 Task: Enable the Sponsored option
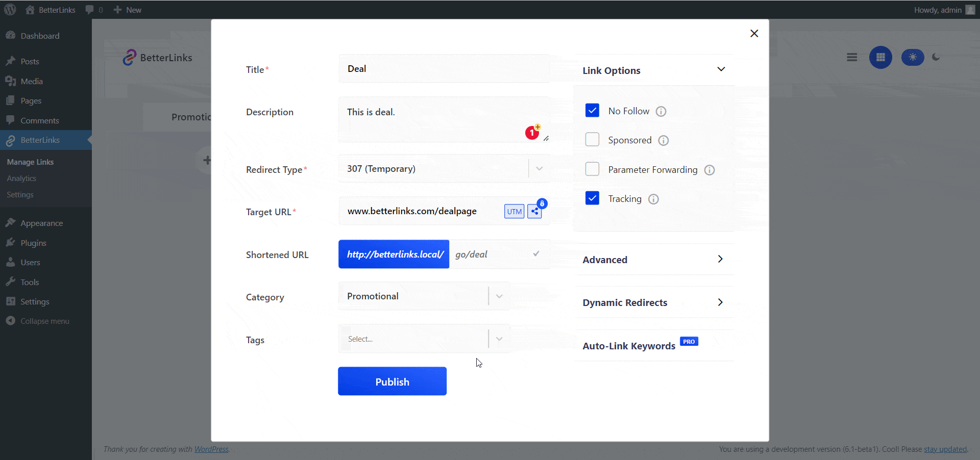click(x=592, y=139)
